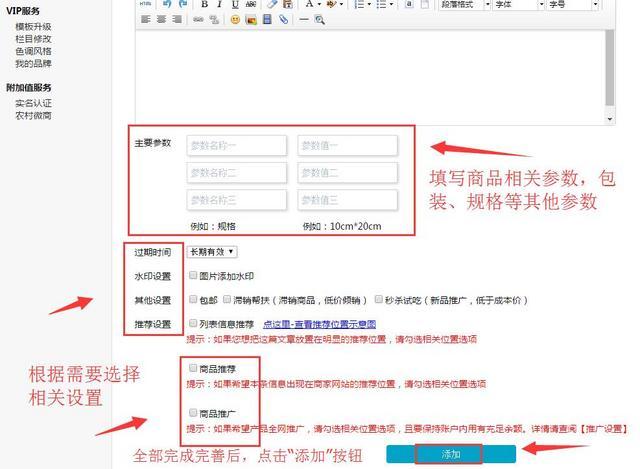Tick the 商品推荐 checkbox
Viewport: 640px width, 469px height.
point(193,368)
